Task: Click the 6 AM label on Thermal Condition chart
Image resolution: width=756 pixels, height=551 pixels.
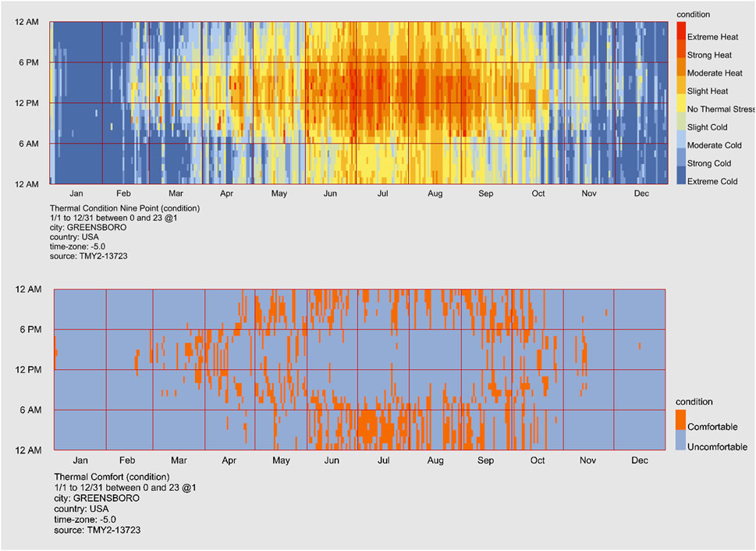Action: click(29, 144)
